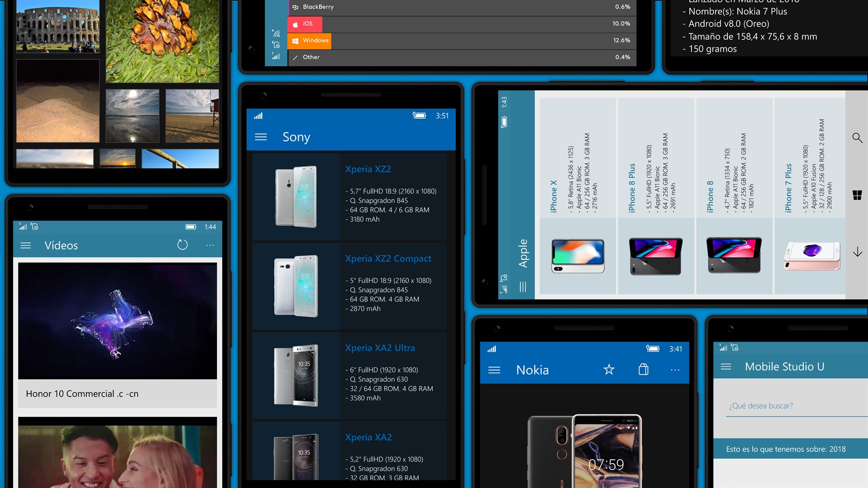Viewport: 868px width, 488px height.
Task: Click the arrow icon in the Apple screen
Action: pos(857,252)
